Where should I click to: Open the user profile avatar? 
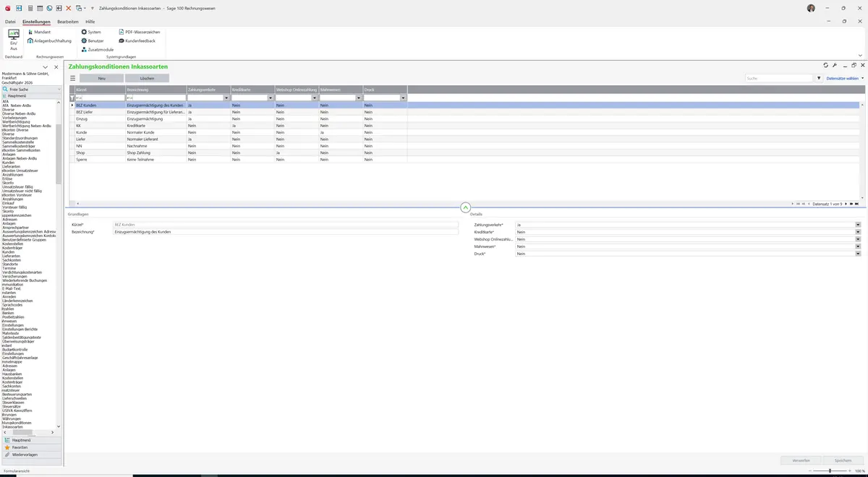point(811,8)
